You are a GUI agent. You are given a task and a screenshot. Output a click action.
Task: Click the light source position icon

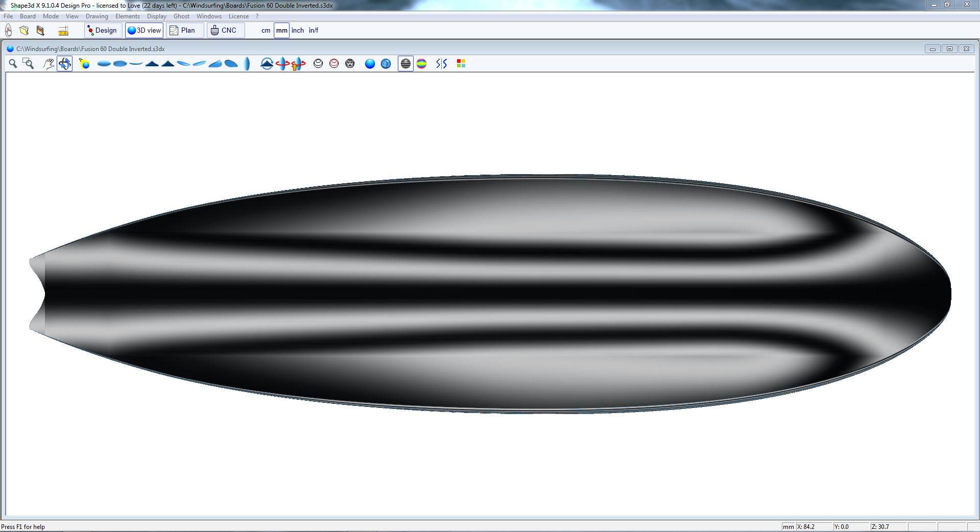pos(84,63)
